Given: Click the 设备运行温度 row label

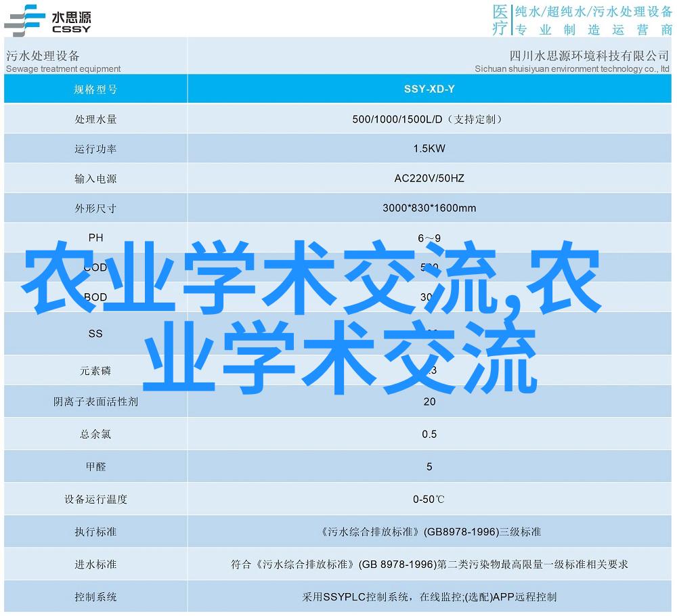Looking at the screenshot, I should [95, 499].
